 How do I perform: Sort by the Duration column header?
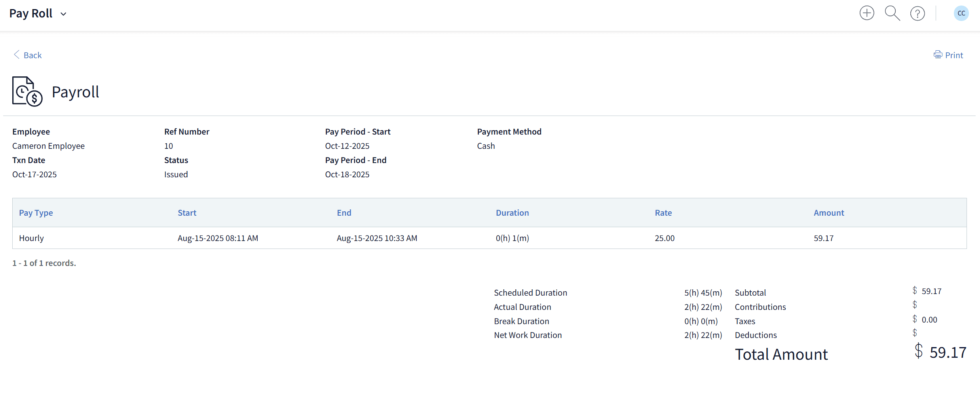click(512, 213)
